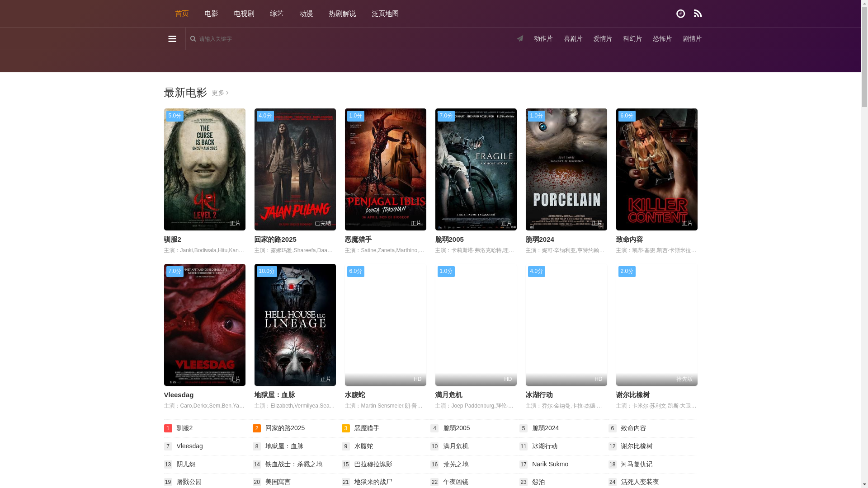This screenshot has height=488, width=868.
Task: Open the Fragile ghost story poster
Action: 476,169
